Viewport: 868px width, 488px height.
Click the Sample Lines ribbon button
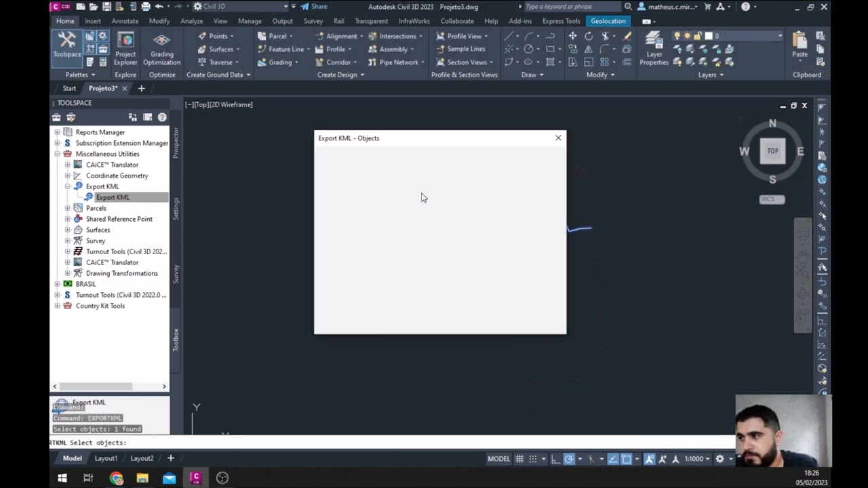[460, 49]
